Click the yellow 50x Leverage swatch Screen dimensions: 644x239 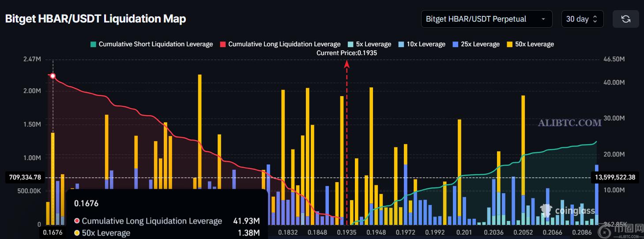pos(509,44)
